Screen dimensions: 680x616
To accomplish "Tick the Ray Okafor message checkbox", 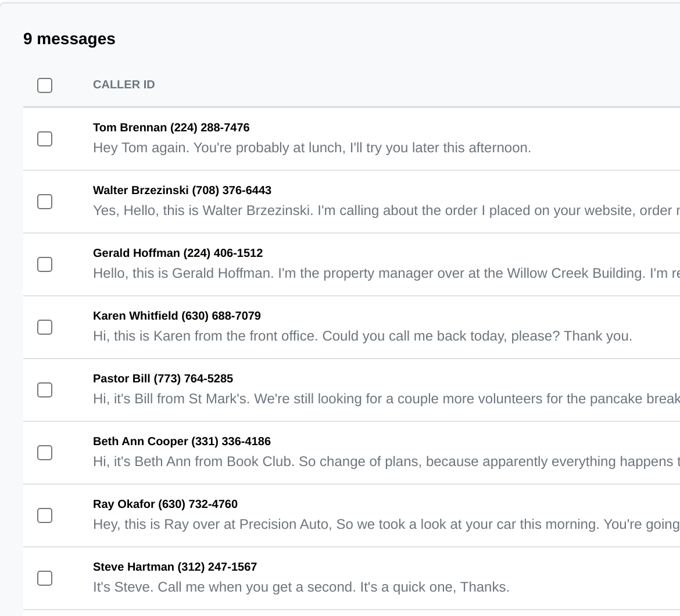I will (45, 515).
